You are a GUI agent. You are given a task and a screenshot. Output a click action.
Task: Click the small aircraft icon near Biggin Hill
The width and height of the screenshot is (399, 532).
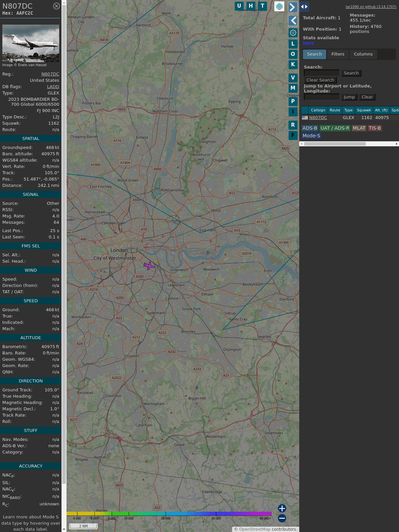click(197, 387)
